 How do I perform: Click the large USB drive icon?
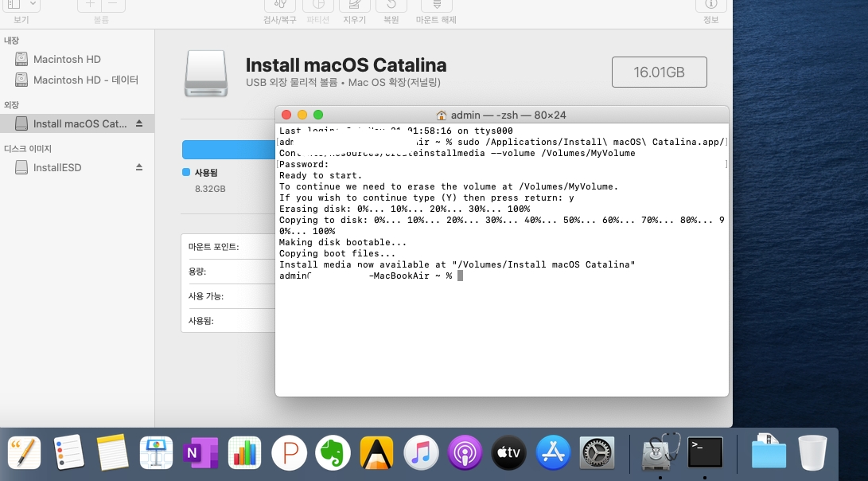[x=206, y=74]
